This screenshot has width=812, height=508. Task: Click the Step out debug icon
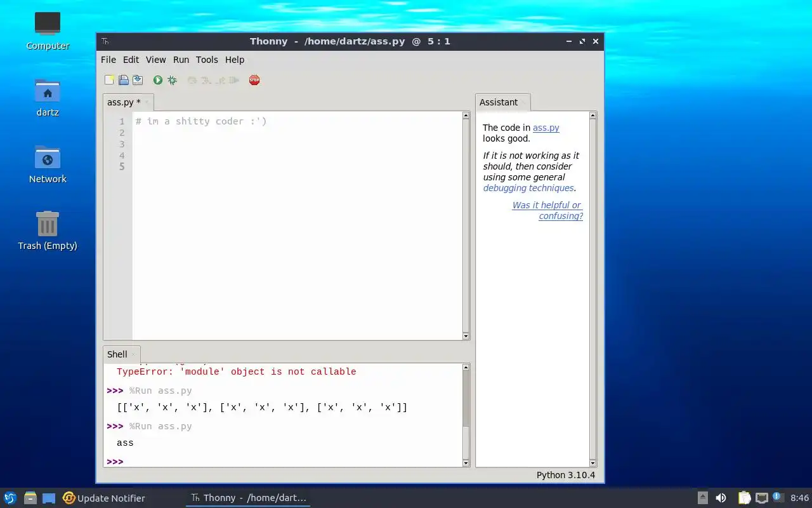click(x=221, y=80)
